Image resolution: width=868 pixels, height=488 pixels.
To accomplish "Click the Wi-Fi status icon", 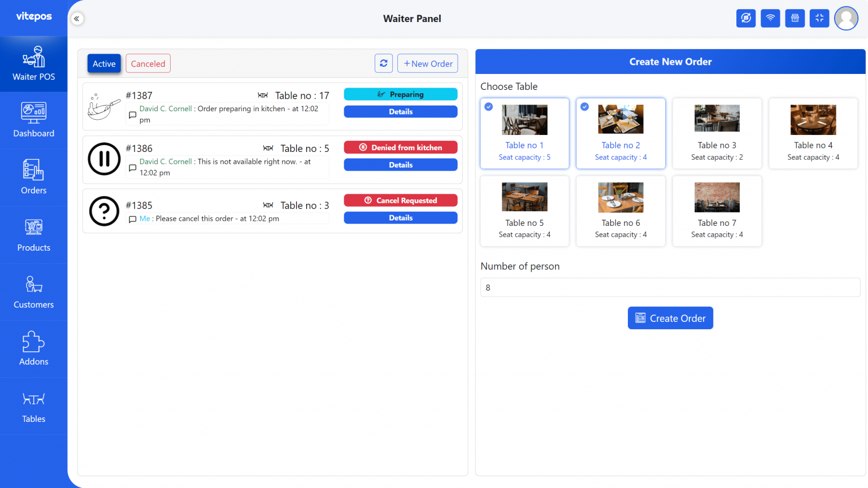I will point(770,18).
